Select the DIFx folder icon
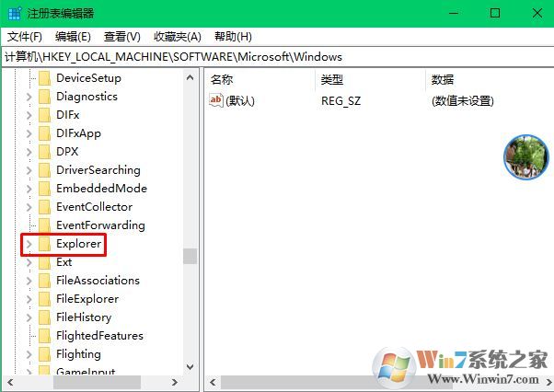The image size is (554, 392). pos(44,115)
